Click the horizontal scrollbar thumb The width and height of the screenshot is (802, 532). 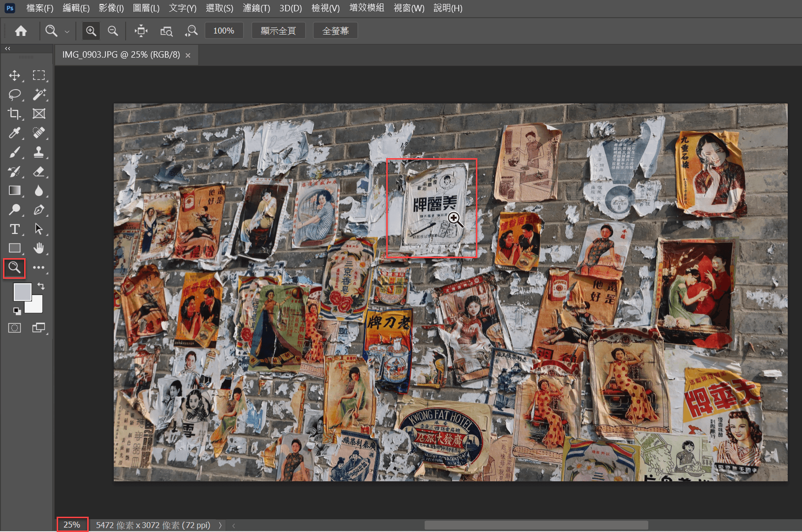pyautogui.click(x=536, y=526)
